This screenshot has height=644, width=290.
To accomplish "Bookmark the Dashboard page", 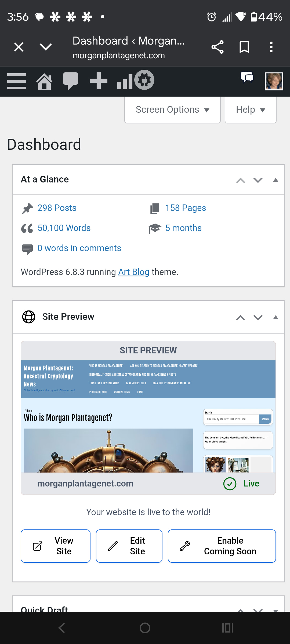I will (244, 47).
